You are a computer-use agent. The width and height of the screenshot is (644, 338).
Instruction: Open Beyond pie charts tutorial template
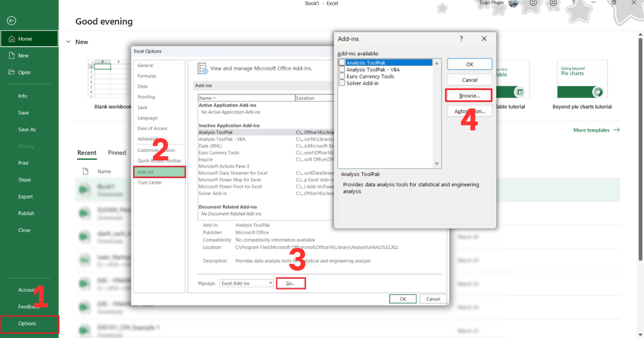pos(582,78)
